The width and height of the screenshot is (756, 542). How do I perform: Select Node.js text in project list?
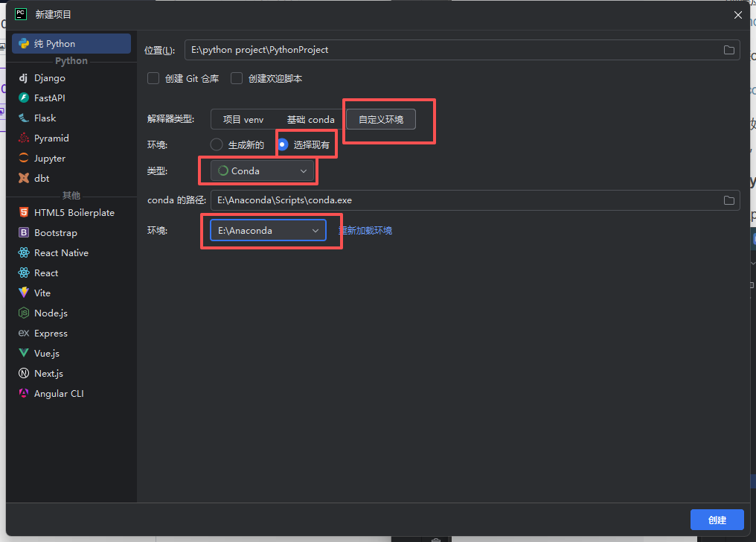51,313
